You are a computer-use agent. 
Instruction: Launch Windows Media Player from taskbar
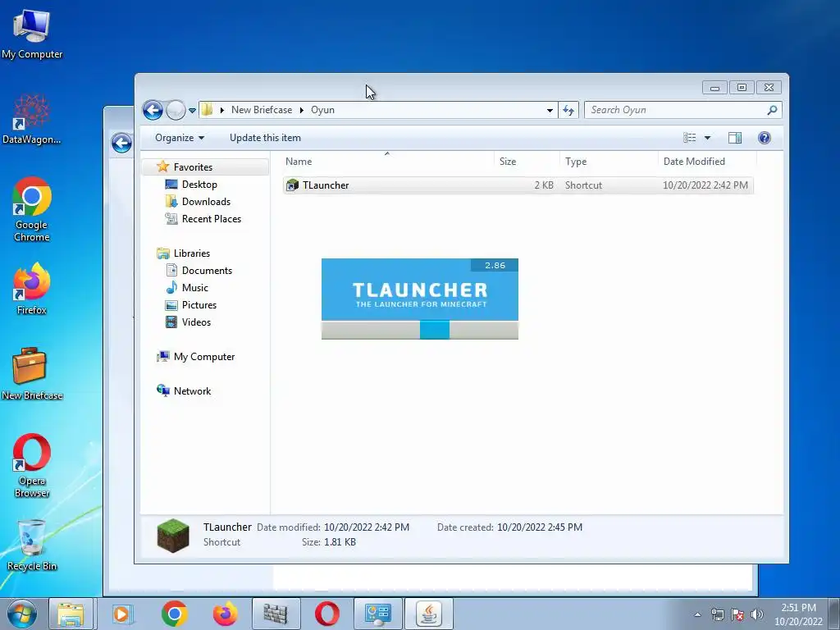pyautogui.click(x=122, y=614)
